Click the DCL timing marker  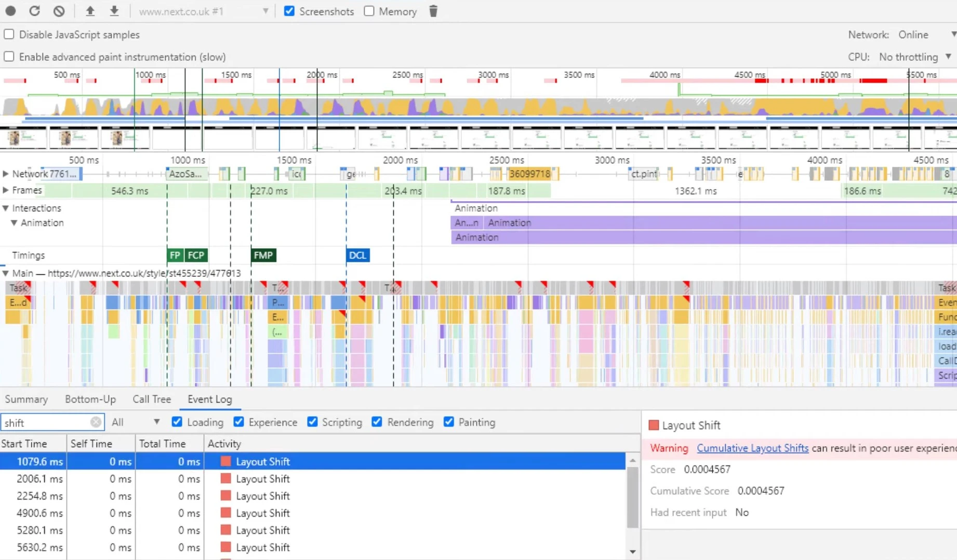[x=358, y=255]
